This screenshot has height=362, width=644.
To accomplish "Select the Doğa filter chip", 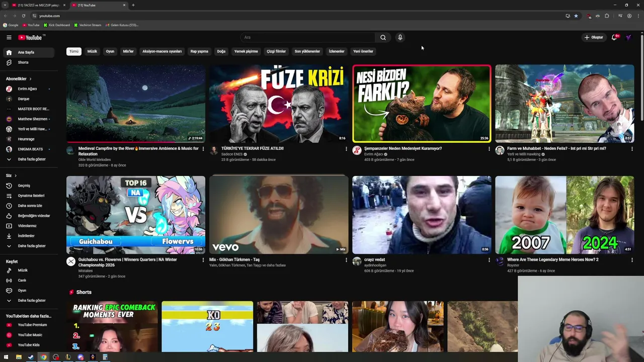I will point(221,51).
